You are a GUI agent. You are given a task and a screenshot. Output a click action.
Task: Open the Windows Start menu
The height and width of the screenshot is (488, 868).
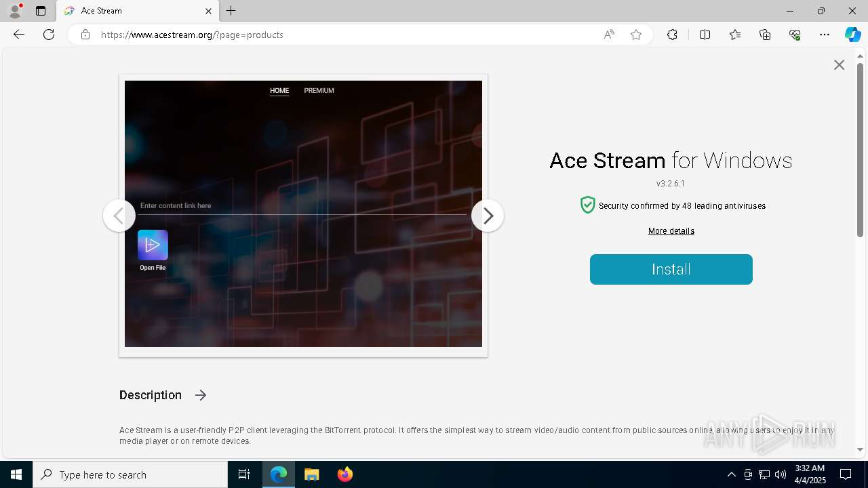coord(16,474)
